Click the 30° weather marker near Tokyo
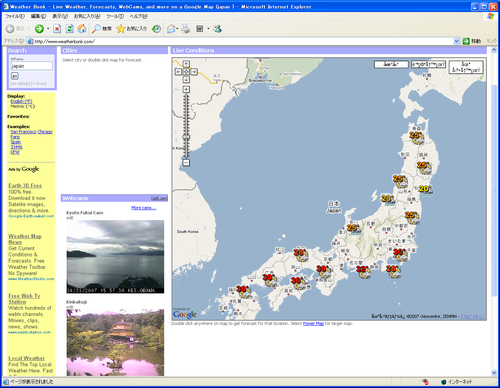This screenshot has width=500, height=388. tap(400, 254)
